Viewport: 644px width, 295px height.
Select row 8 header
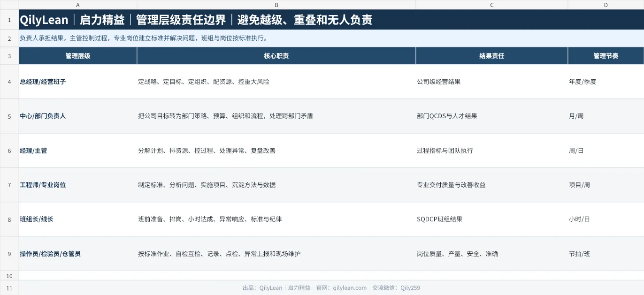[9, 219]
